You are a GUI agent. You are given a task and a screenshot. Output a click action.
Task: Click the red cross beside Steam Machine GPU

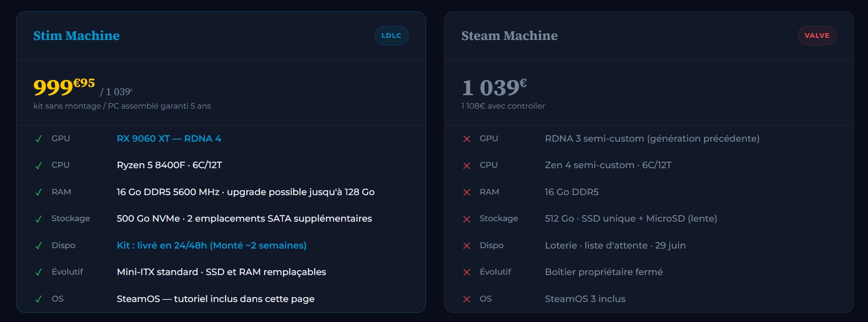point(466,139)
